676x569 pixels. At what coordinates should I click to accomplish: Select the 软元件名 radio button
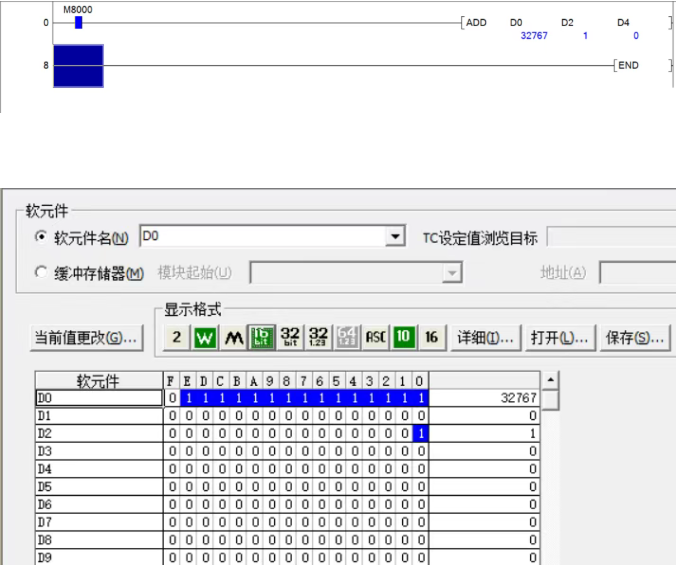point(41,237)
